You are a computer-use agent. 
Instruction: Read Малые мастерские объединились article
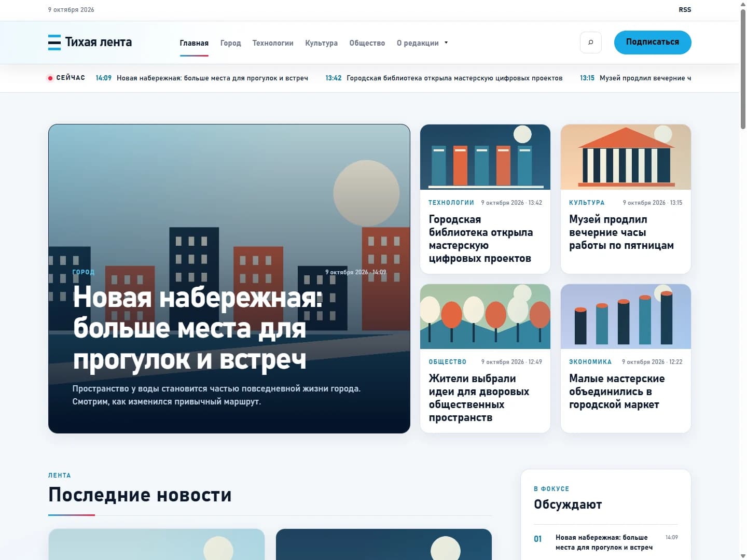click(617, 391)
